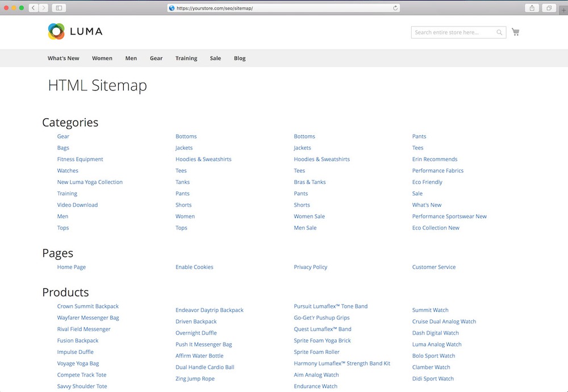Select the Enable Cookies link
568x392 pixels.
click(x=194, y=266)
